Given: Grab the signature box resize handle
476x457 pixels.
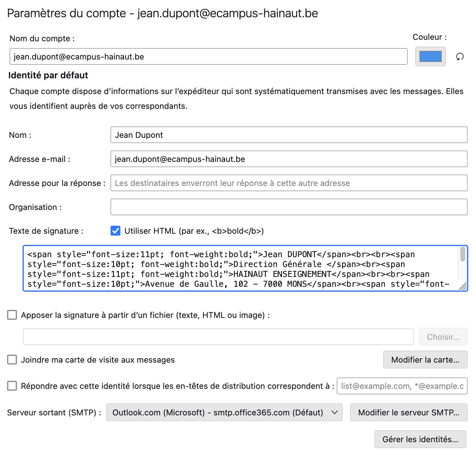Looking at the screenshot, I should pos(463,287).
